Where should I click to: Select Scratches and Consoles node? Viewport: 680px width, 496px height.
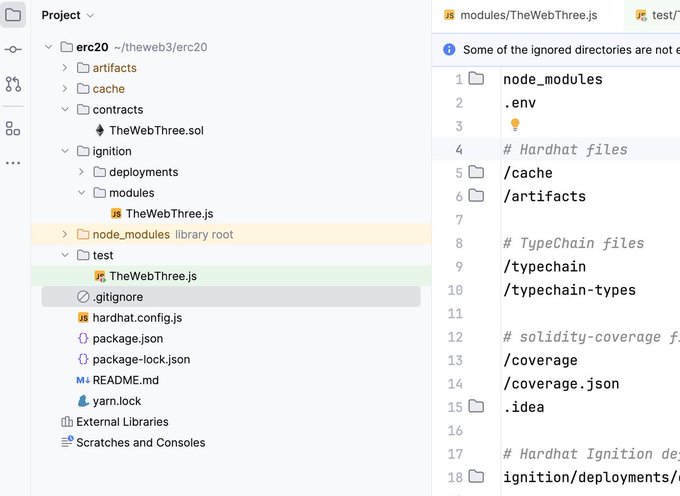[x=141, y=443]
